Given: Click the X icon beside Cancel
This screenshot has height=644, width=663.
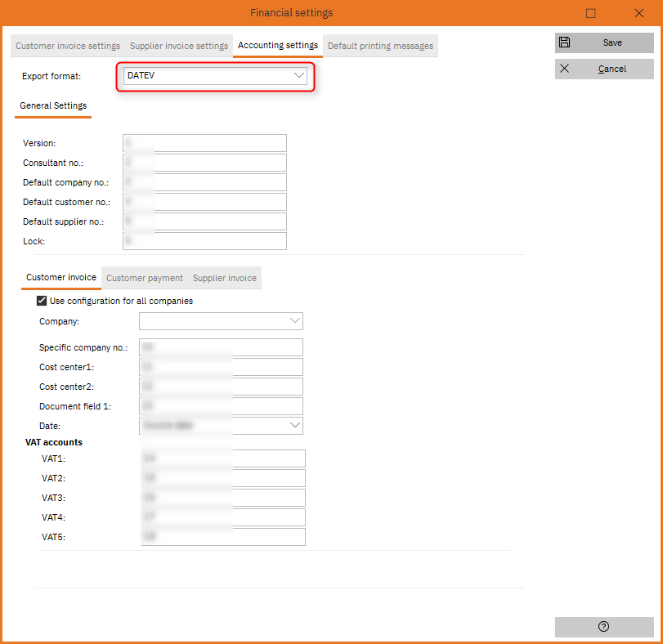Looking at the screenshot, I should pyautogui.click(x=564, y=69).
